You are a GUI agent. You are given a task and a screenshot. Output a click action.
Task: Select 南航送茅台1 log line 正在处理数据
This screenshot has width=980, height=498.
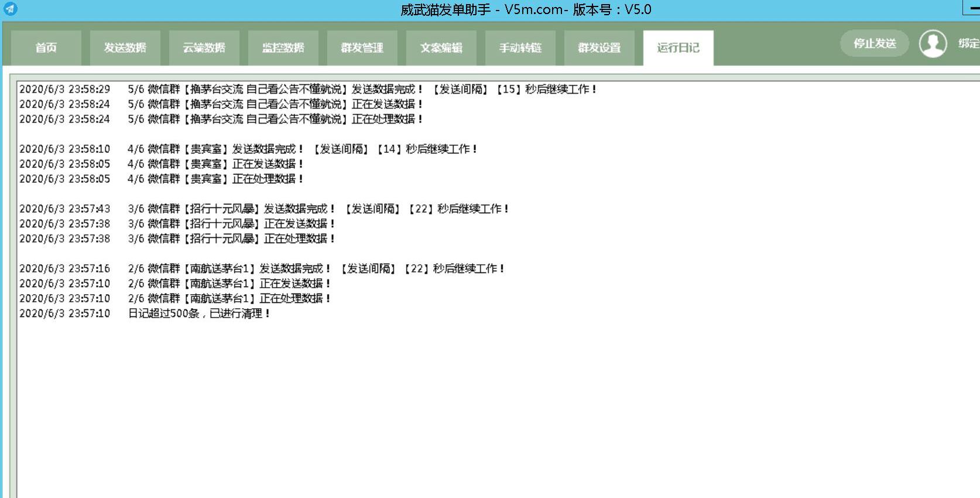click(175, 298)
